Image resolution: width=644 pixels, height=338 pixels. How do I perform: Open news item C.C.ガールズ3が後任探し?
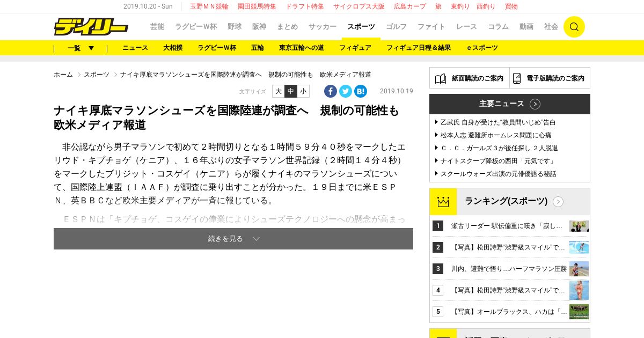point(499,148)
